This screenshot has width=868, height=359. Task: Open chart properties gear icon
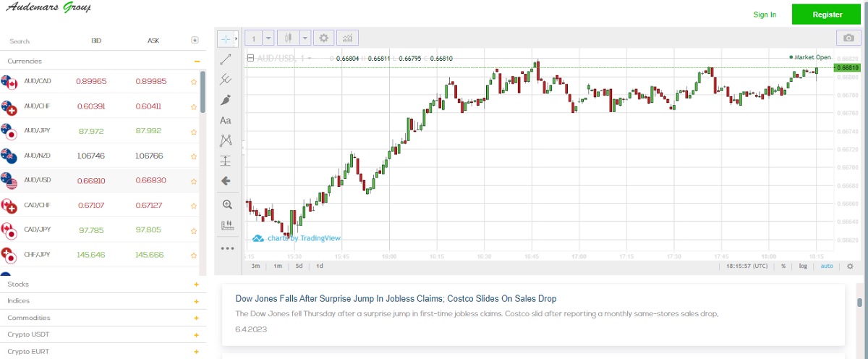323,38
